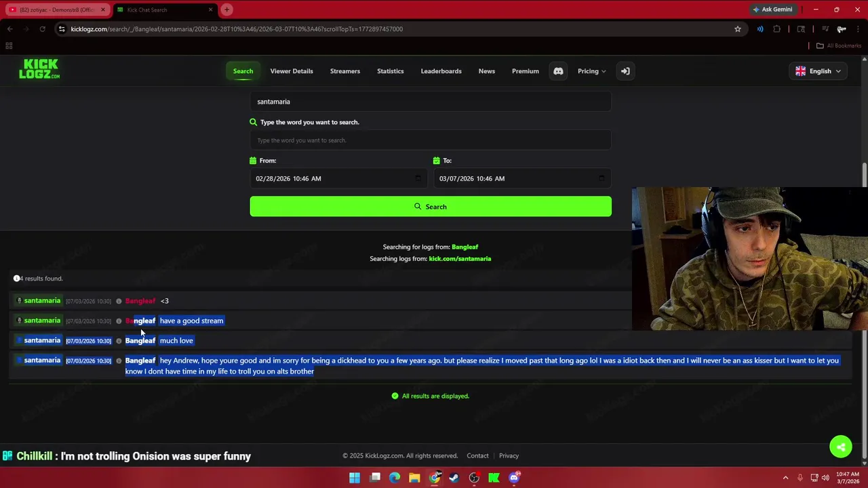Open All Bookmarks folder

click(839, 45)
